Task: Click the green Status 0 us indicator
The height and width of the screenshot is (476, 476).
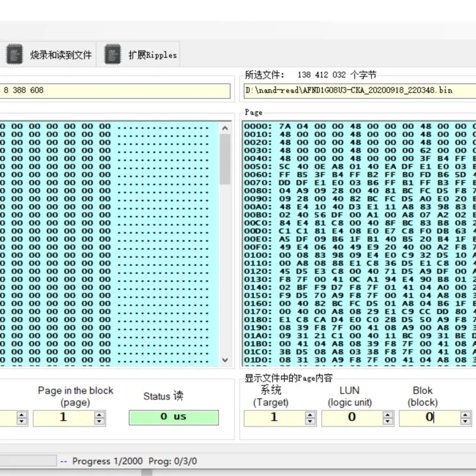Action: tap(173, 417)
